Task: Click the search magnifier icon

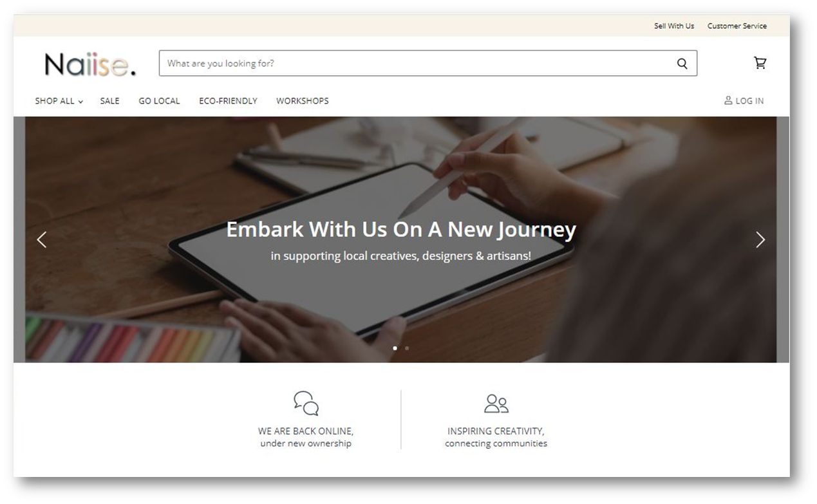Action: [x=682, y=64]
